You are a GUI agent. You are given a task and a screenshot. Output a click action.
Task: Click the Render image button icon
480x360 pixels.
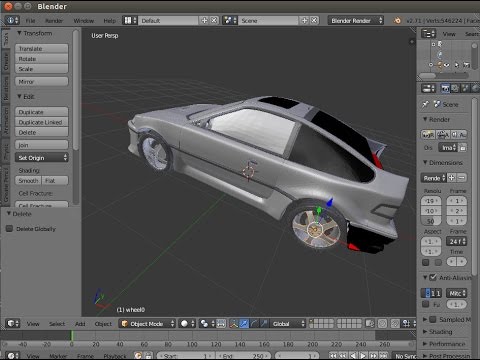pos(428,134)
